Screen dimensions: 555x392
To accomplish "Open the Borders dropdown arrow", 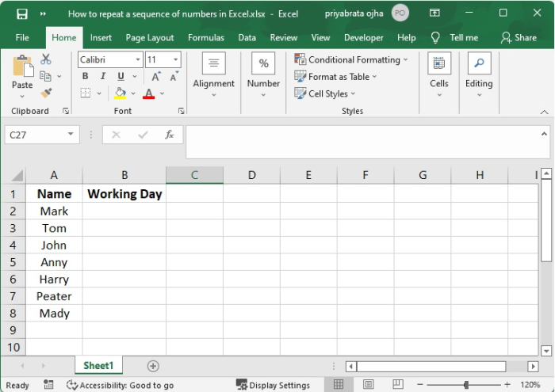I will (x=99, y=93).
